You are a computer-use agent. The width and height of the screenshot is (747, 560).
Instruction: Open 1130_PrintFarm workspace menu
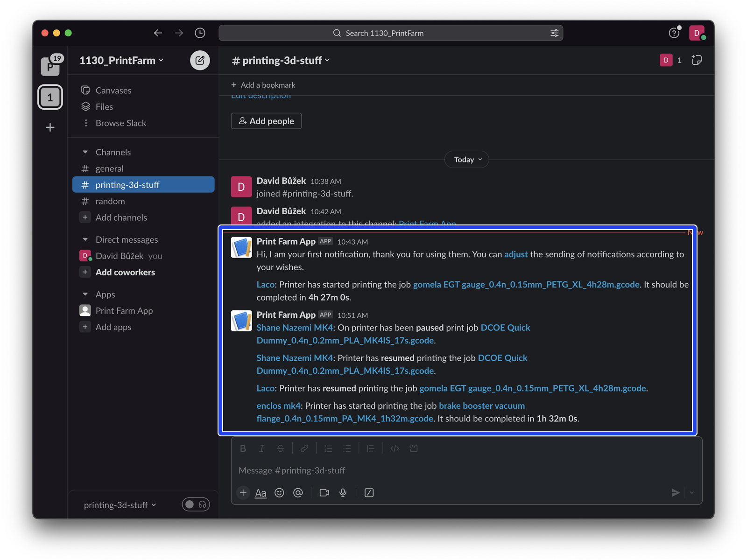tap(121, 60)
